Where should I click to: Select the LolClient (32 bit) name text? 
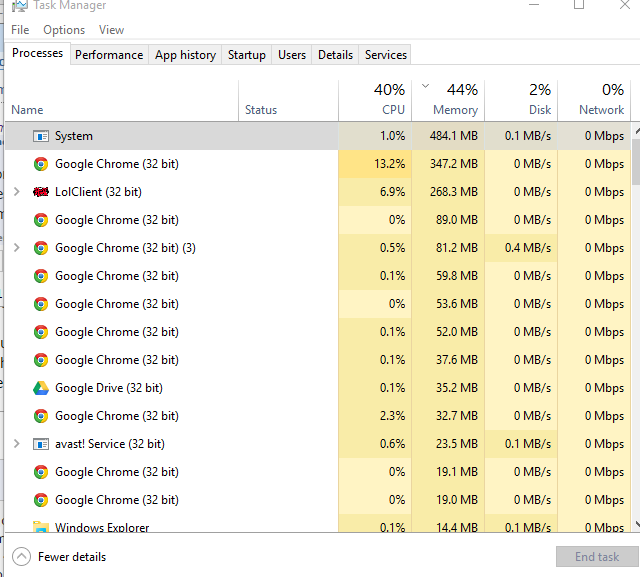click(98, 192)
